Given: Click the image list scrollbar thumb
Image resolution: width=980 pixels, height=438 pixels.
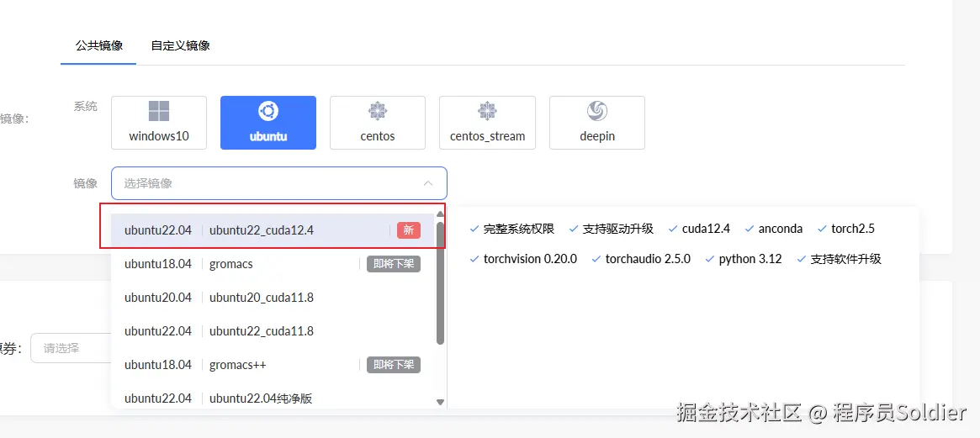Looking at the screenshot, I should pos(440,282).
